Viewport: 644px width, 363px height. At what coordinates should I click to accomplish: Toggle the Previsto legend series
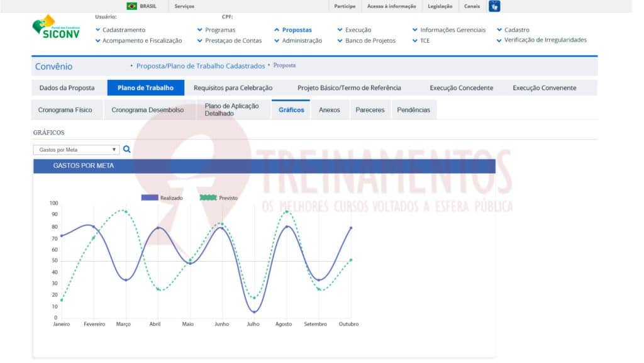(x=218, y=198)
